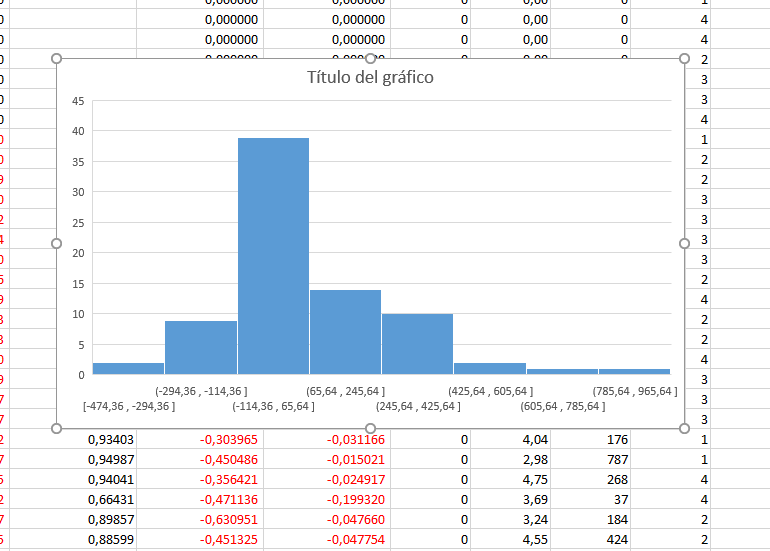Select red cell -0,031166
The height and width of the screenshot is (551, 770).
pos(327,440)
